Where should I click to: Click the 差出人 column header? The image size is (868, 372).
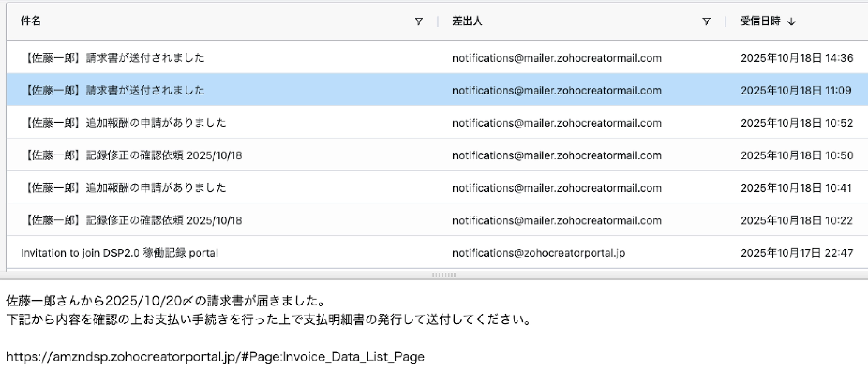(x=467, y=21)
